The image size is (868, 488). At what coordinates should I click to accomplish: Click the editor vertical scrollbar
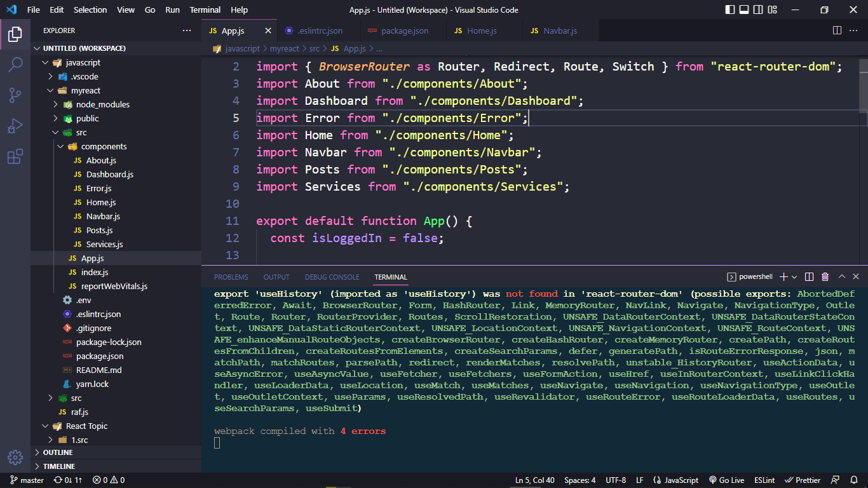(863, 86)
